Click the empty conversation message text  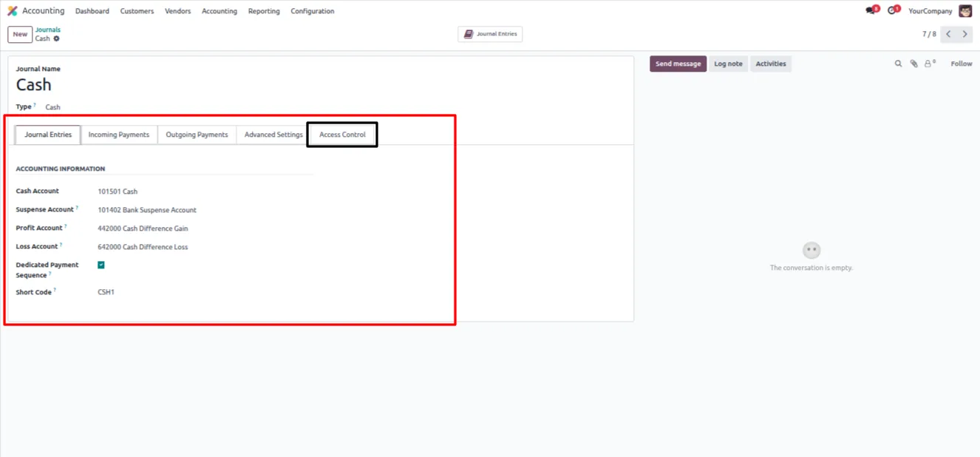(x=811, y=268)
